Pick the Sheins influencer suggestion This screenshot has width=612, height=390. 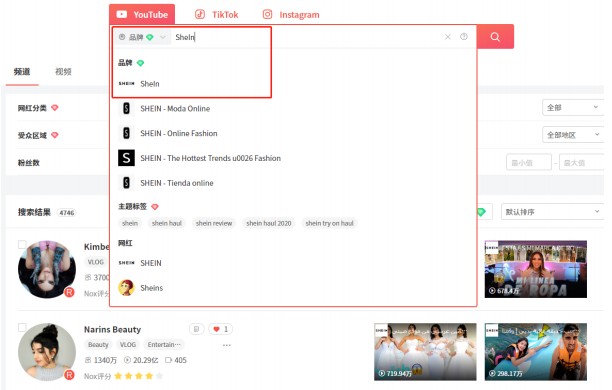point(151,288)
